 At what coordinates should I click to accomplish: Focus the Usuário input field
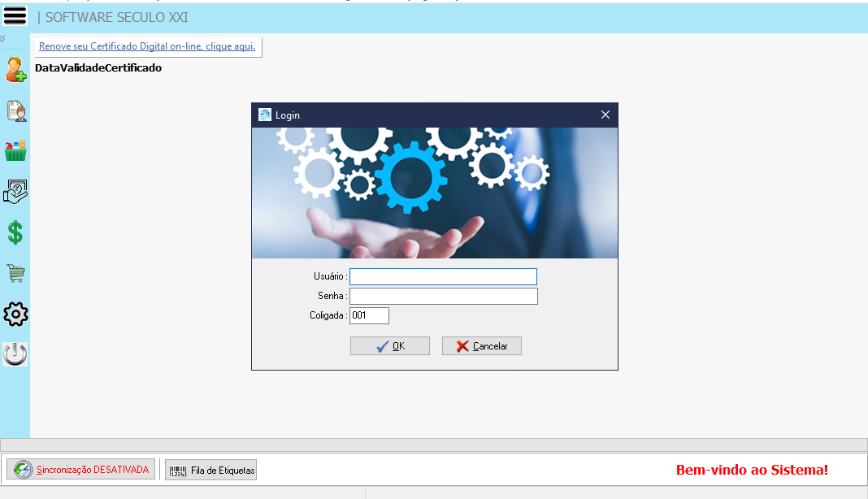pyautogui.click(x=443, y=277)
